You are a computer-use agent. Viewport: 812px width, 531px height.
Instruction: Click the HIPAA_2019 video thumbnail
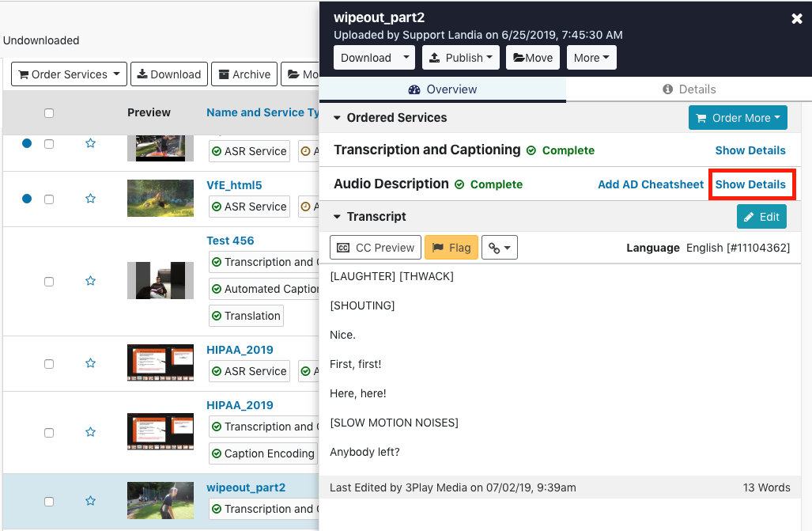pos(160,363)
